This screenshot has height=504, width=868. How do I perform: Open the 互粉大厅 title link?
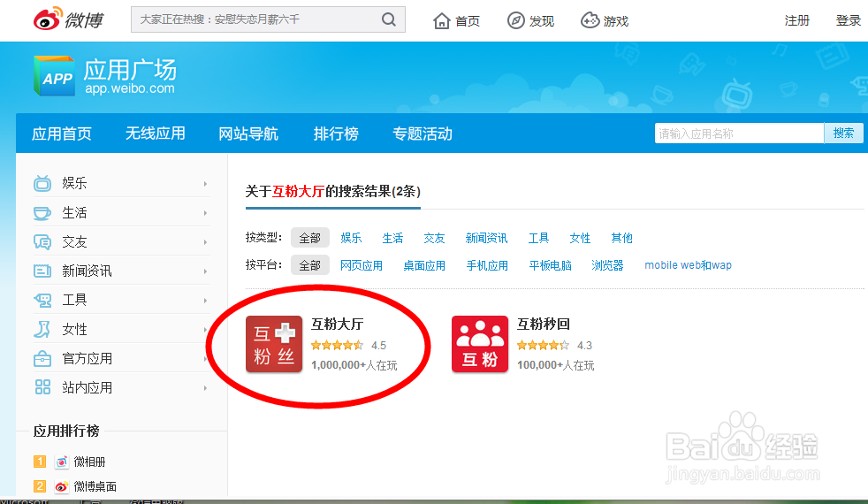click(x=337, y=324)
